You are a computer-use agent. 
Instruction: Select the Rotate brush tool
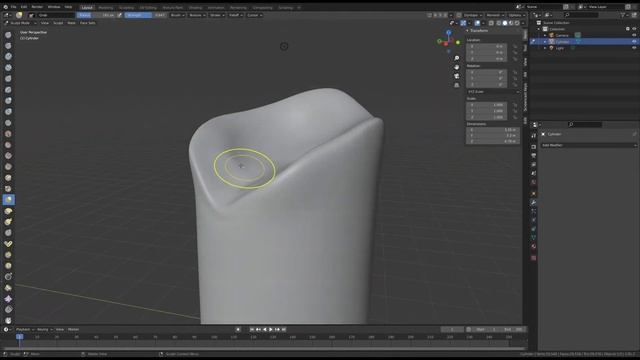[8, 266]
